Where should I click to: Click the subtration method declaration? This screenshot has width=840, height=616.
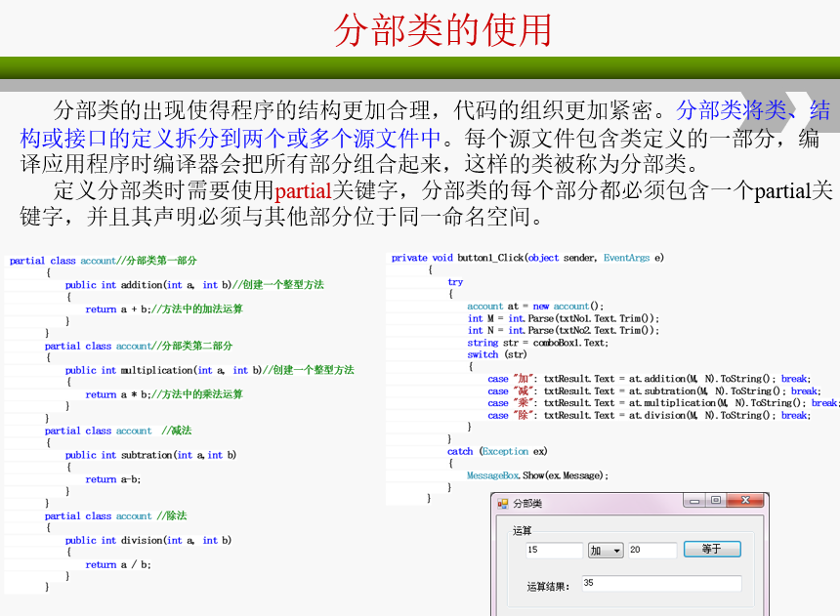(x=150, y=455)
